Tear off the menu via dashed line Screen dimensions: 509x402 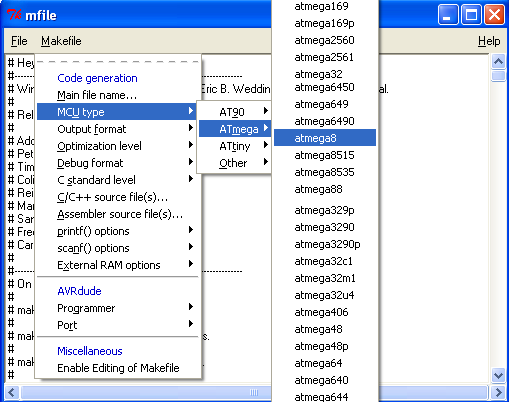point(118,62)
